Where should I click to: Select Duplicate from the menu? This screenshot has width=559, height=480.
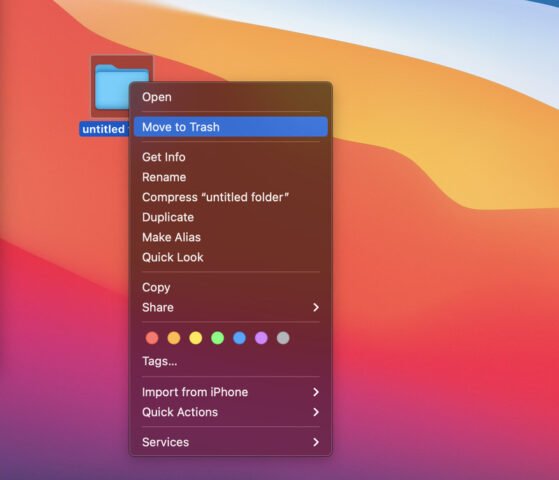[x=231, y=217]
